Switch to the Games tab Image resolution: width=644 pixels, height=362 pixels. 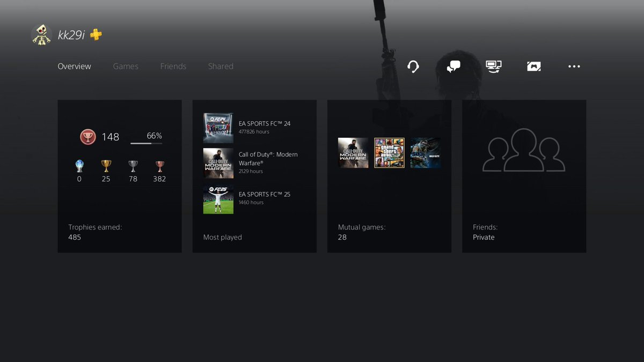[x=126, y=67]
